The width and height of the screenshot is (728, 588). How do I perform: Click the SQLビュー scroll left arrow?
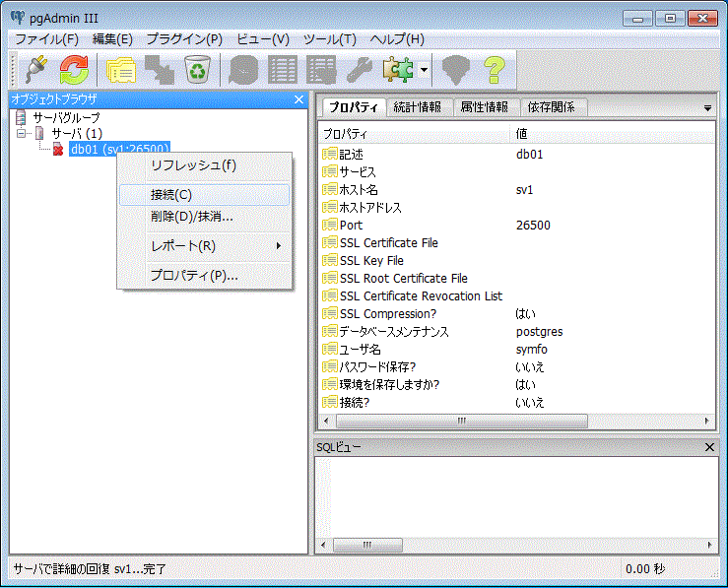coord(323,545)
